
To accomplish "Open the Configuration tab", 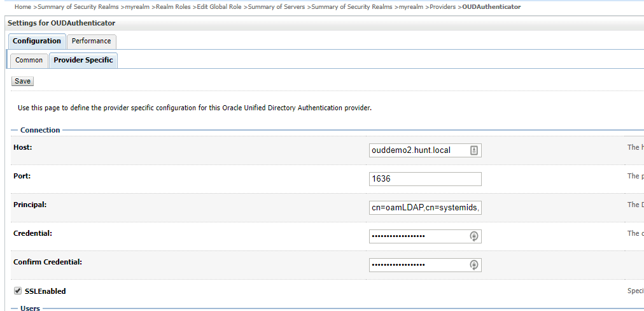I will 37,41.
